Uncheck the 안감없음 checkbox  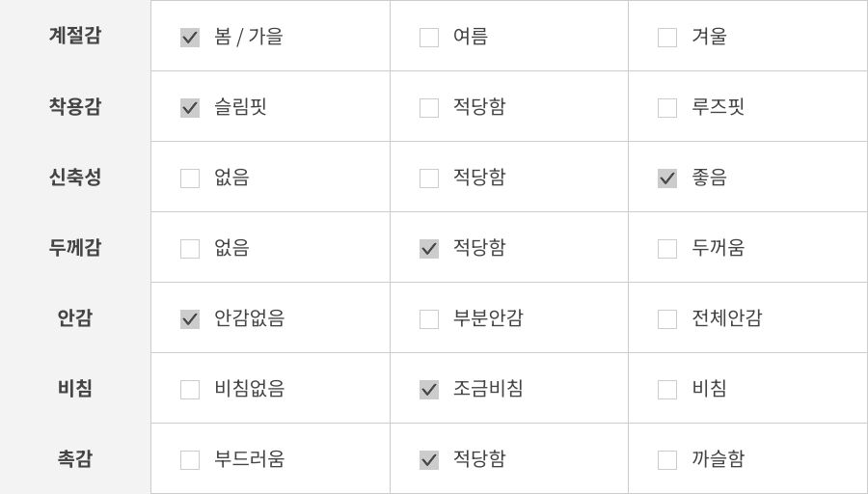click(190, 319)
